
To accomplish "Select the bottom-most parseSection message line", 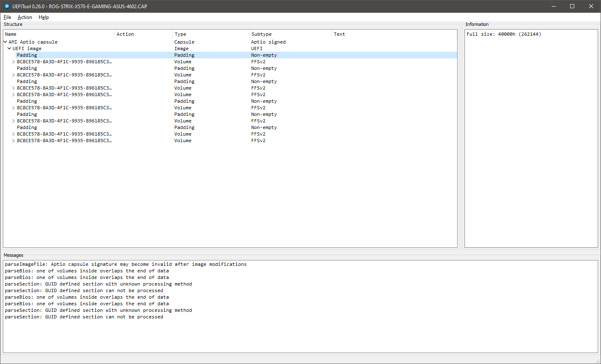I will (x=84, y=317).
